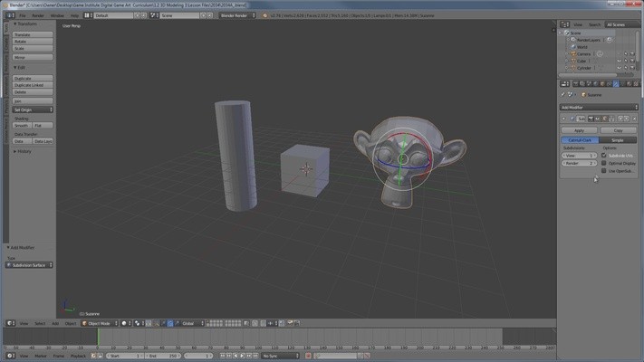Click the auto keyframe record button
This screenshot has width=644, height=362.
308,356
